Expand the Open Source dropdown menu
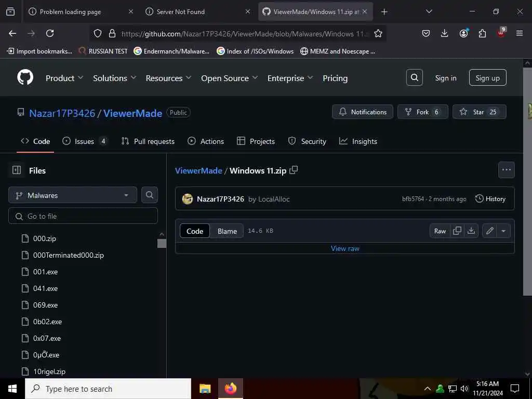This screenshot has height=399, width=532. pyautogui.click(x=229, y=78)
